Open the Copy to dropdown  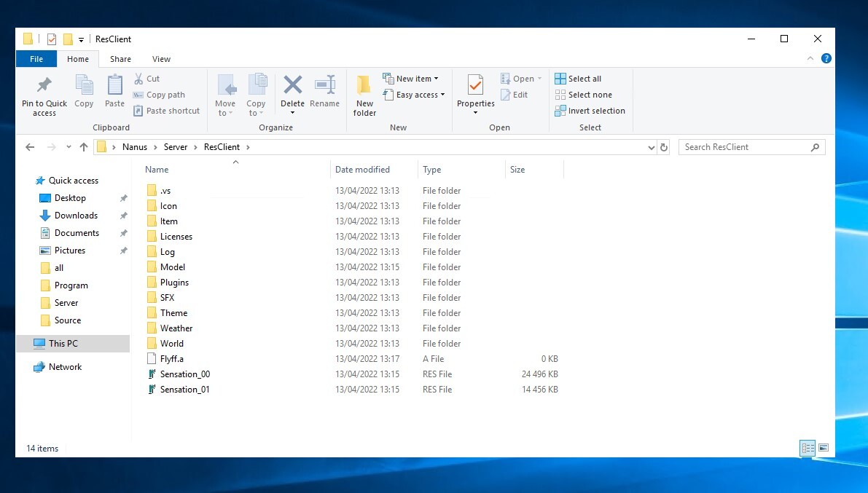coord(257,95)
